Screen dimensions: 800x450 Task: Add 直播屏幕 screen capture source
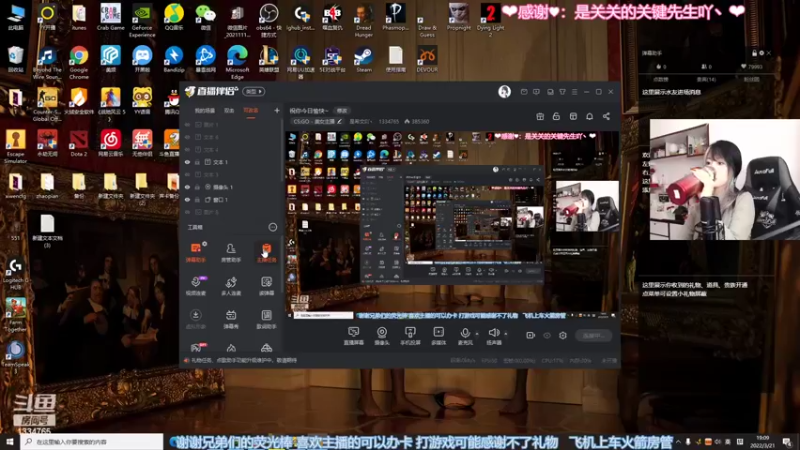click(x=354, y=336)
